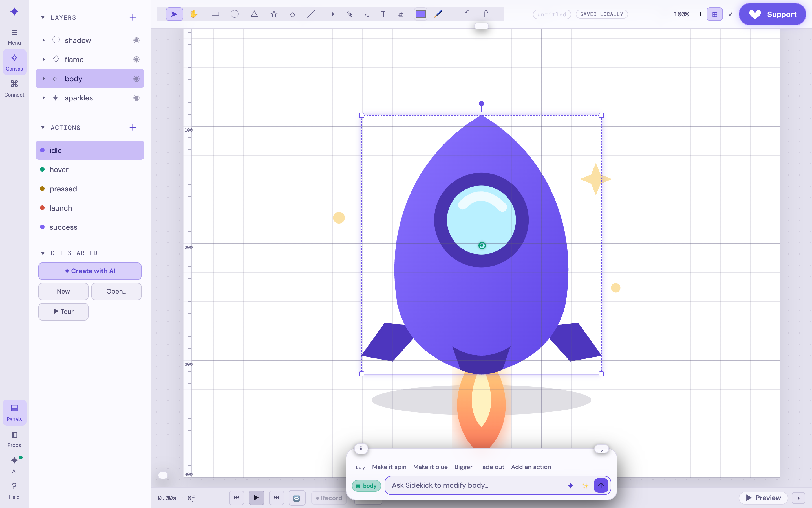Click the undo arrow
Viewport: 812px width, 508px height.
click(x=467, y=14)
